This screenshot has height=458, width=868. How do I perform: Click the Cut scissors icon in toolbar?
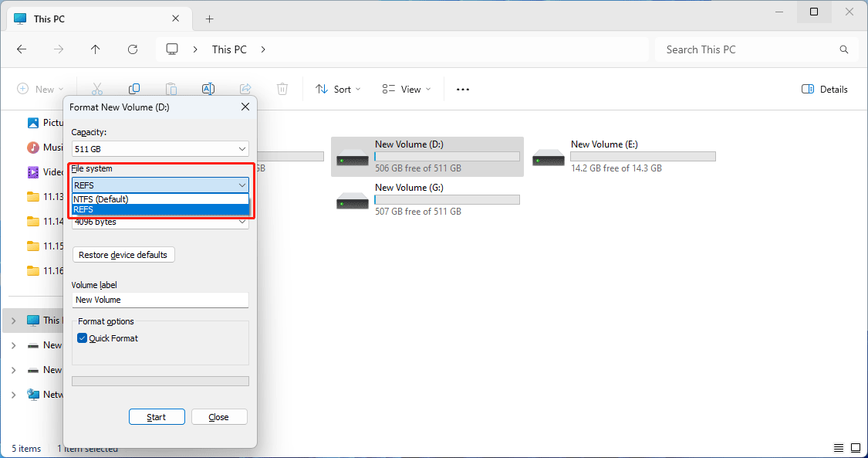[97, 89]
